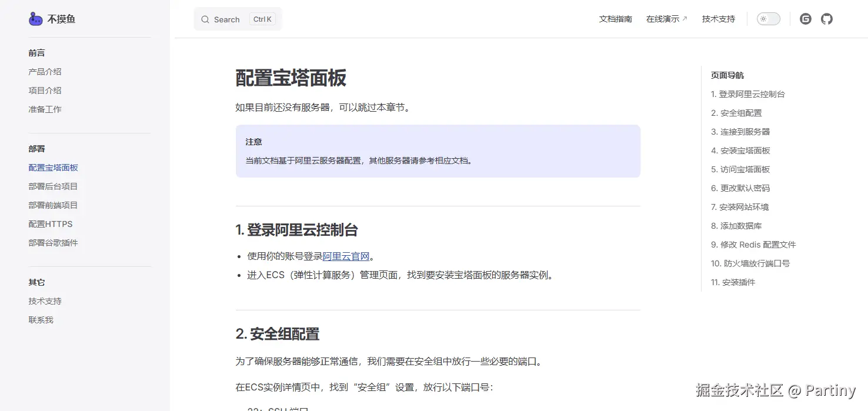Image resolution: width=868 pixels, height=411 pixels.
Task: Toggle the dark mode appearance switch
Action: (768, 18)
